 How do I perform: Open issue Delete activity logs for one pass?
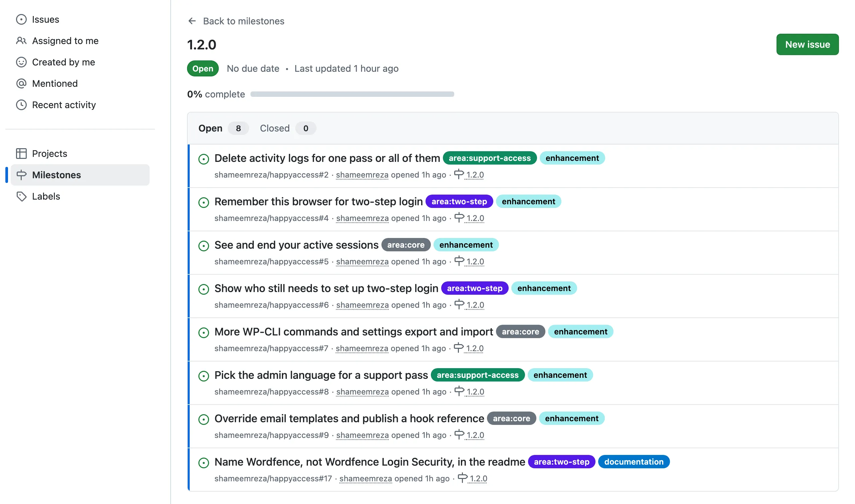click(x=327, y=158)
